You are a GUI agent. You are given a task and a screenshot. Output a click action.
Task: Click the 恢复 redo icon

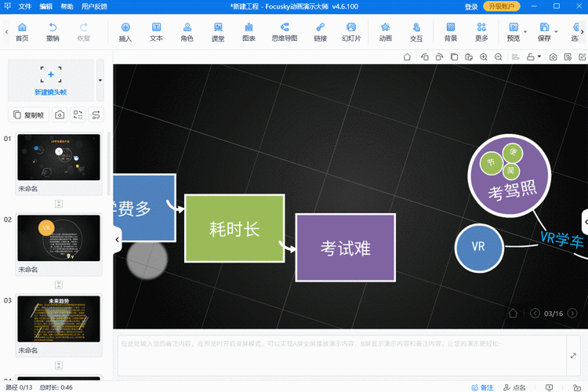point(83,32)
